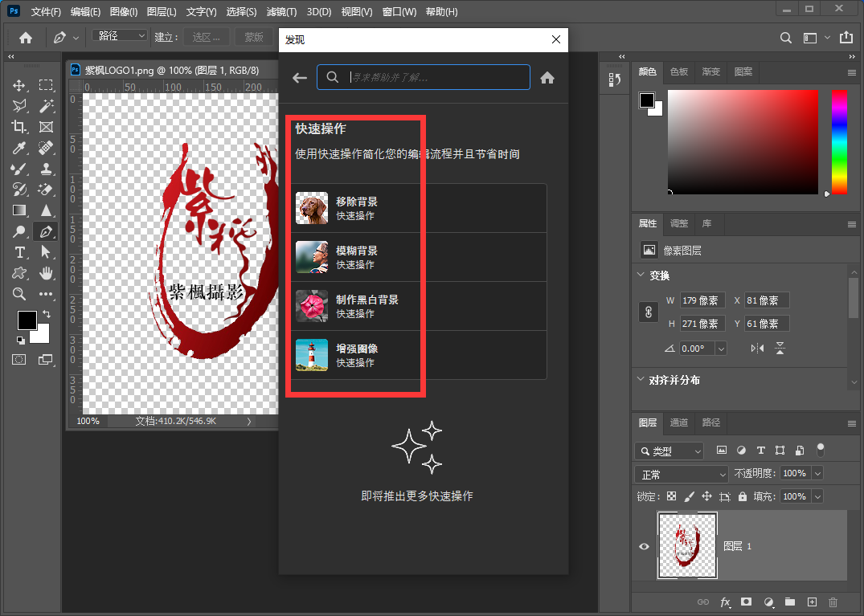Select the Sharpen tool
This screenshot has height=616, width=864.
46,211
